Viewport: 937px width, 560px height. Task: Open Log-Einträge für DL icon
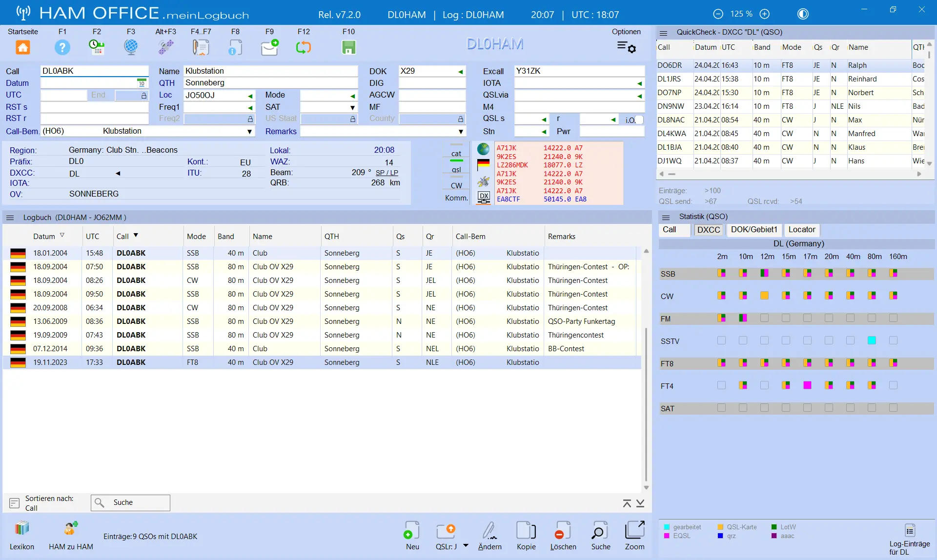tap(910, 530)
